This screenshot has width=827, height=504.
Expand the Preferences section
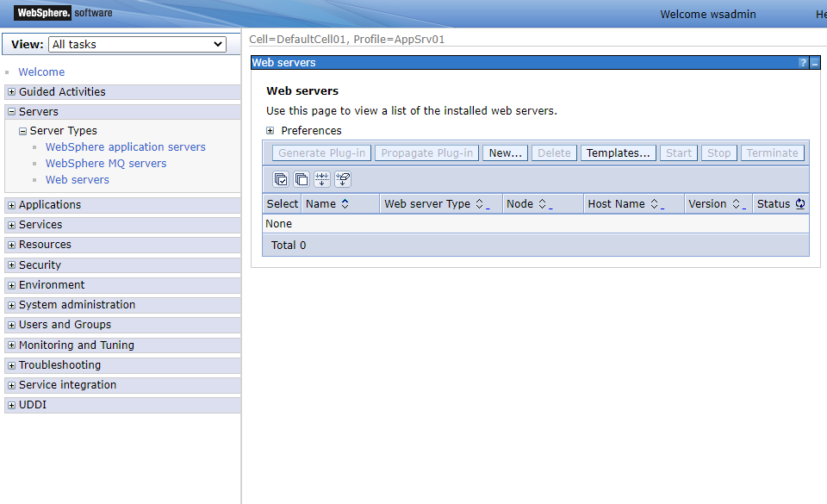pyautogui.click(x=270, y=130)
